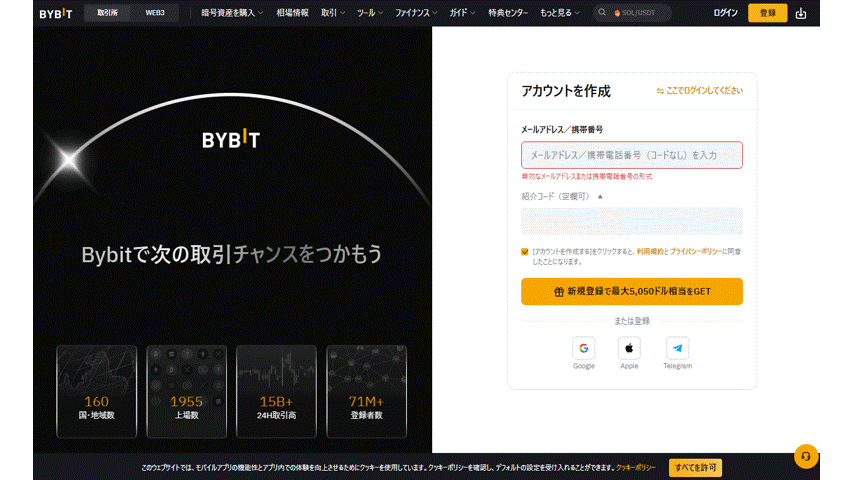The image size is (853, 480).
Task: Switch to the 取引所 tab
Action: pyautogui.click(x=107, y=13)
